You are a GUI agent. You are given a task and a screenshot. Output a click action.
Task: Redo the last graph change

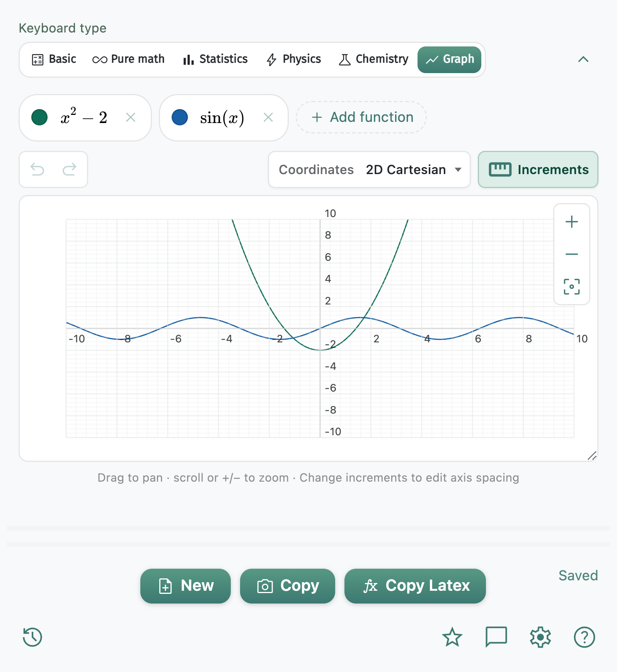click(70, 169)
